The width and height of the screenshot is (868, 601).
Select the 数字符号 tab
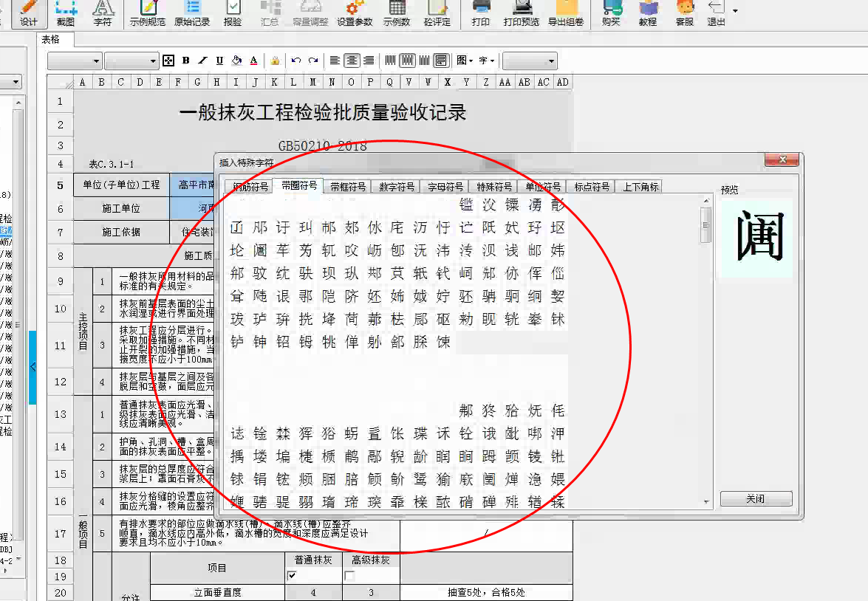(397, 187)
